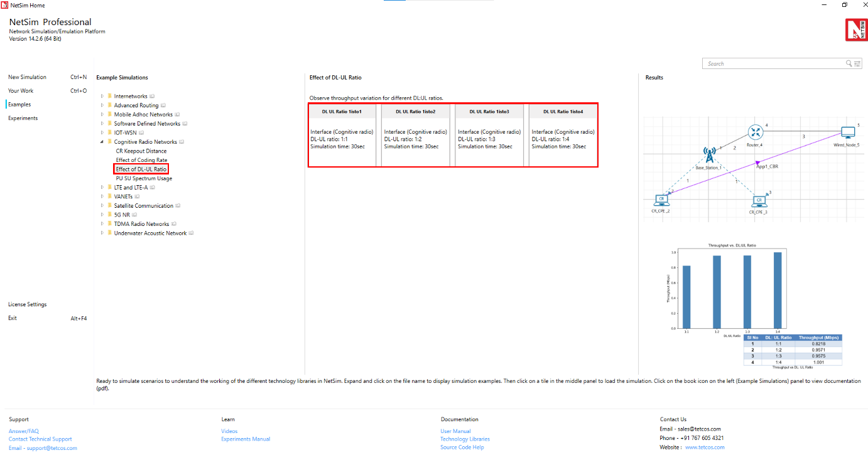Click the Contact Technical Support link
Image resolution: width=868 pixels, height=455 pixels.
(x=40, y=439)
